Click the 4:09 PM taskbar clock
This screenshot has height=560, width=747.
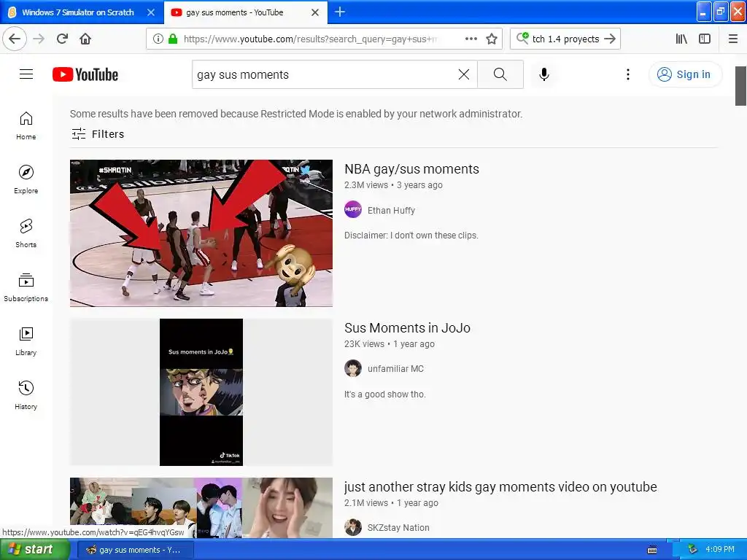coord(720,550)
